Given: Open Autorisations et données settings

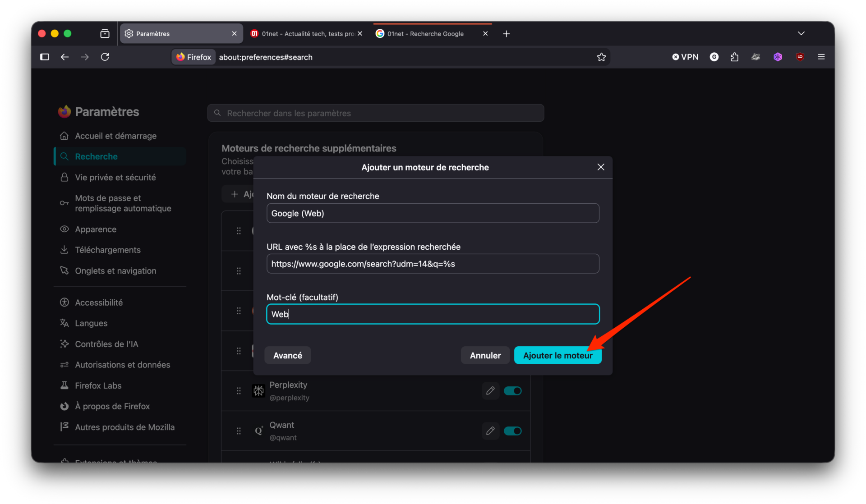Looking at the screenshot, I should (x=120, y=365).
